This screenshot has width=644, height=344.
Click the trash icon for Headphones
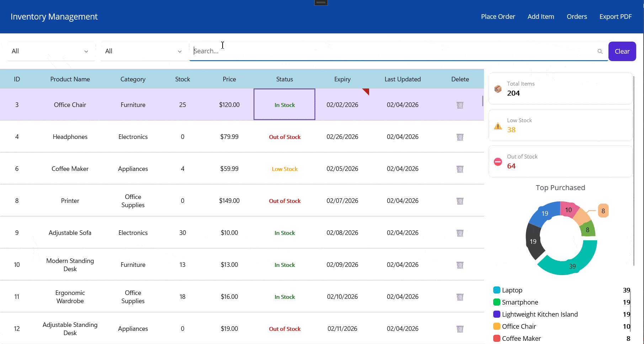tap(460, 137)
